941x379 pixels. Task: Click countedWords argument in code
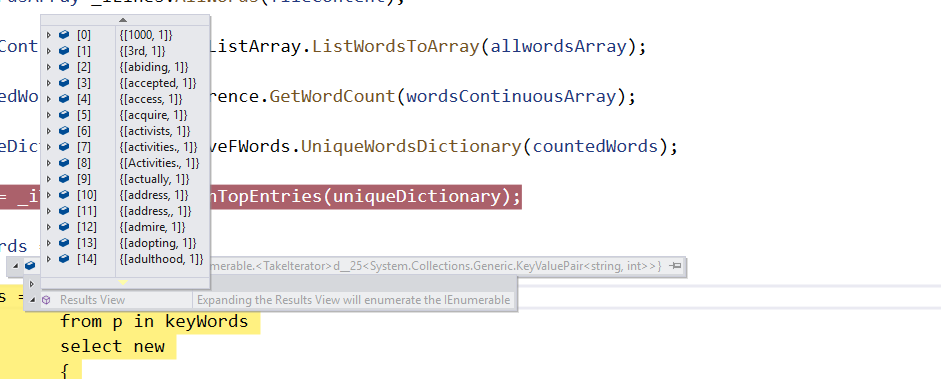[595, 146]
